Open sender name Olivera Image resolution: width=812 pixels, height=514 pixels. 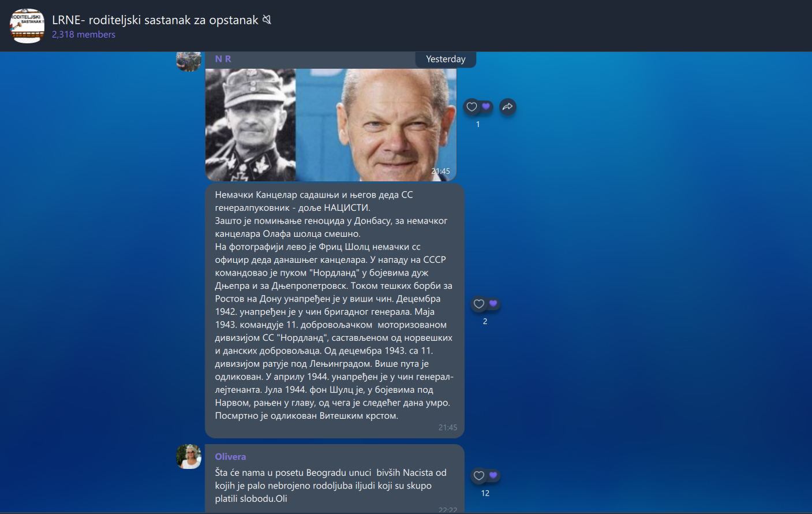point(230,456)
